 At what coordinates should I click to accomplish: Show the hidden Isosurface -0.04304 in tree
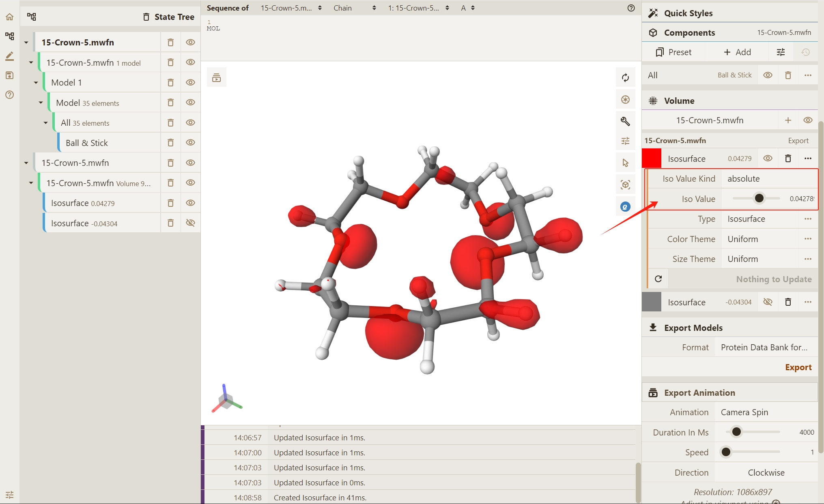tap(190, 223)
